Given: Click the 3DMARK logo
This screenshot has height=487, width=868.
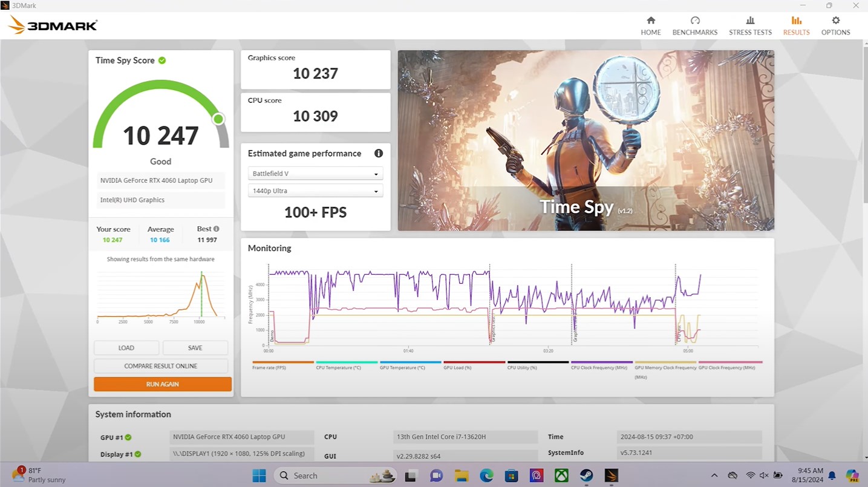Looking at the screenshot, I should tap(53, 25).
